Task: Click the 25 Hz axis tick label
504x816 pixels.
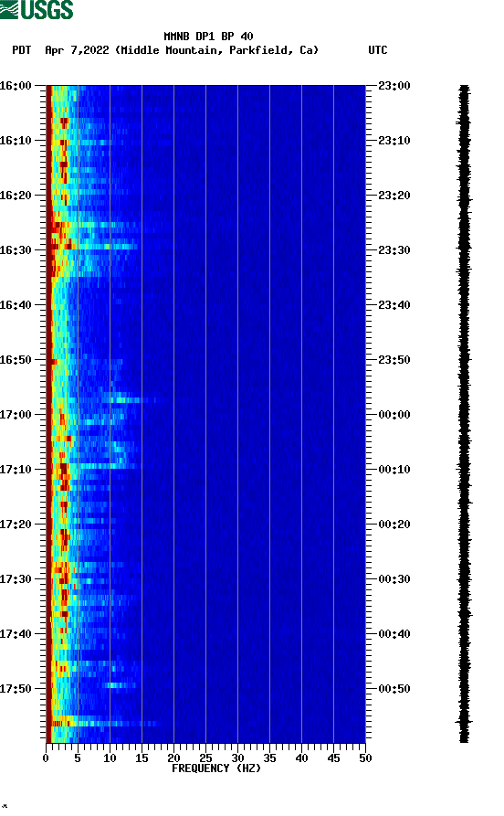Action: (205, 758)
